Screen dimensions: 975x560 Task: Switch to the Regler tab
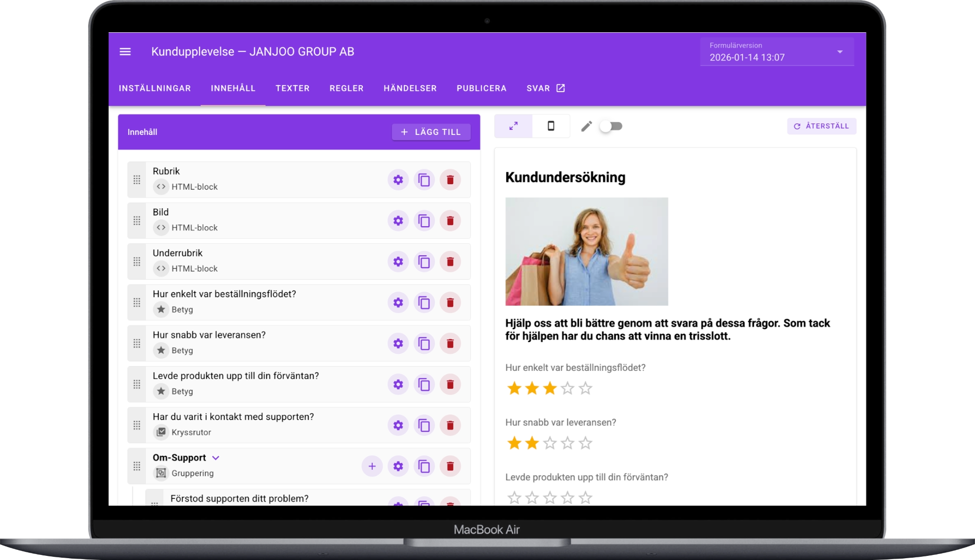[x=347, y=88]
